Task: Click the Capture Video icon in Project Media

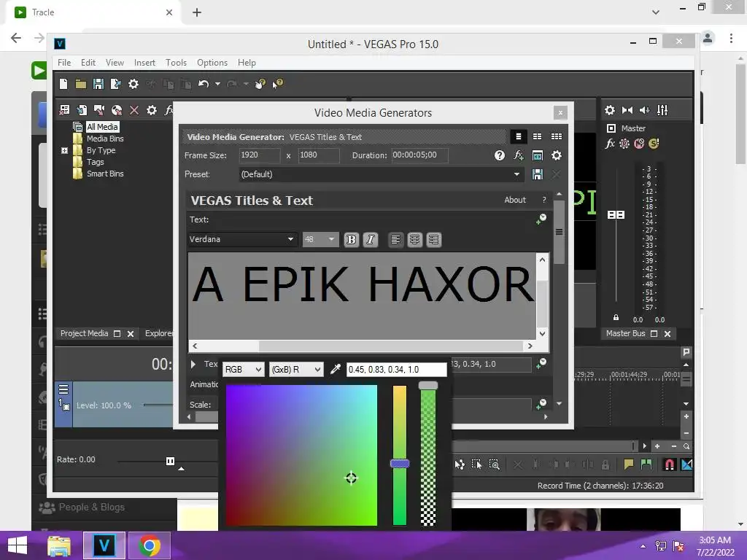Action: pos(99,110)
